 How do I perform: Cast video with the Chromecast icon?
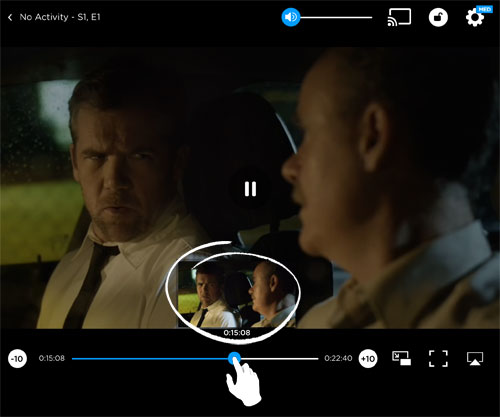399,17
